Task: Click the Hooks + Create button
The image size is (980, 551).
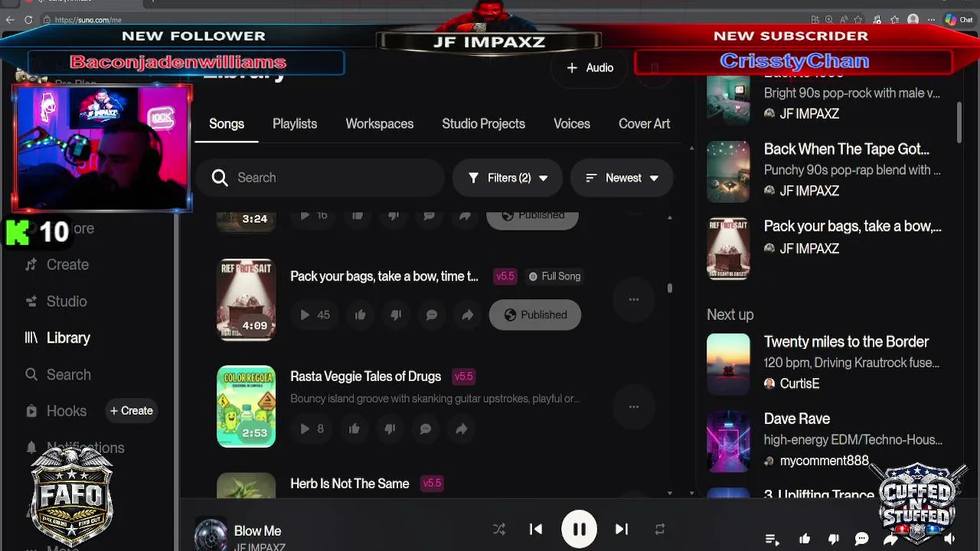Action: click(131, 411)
